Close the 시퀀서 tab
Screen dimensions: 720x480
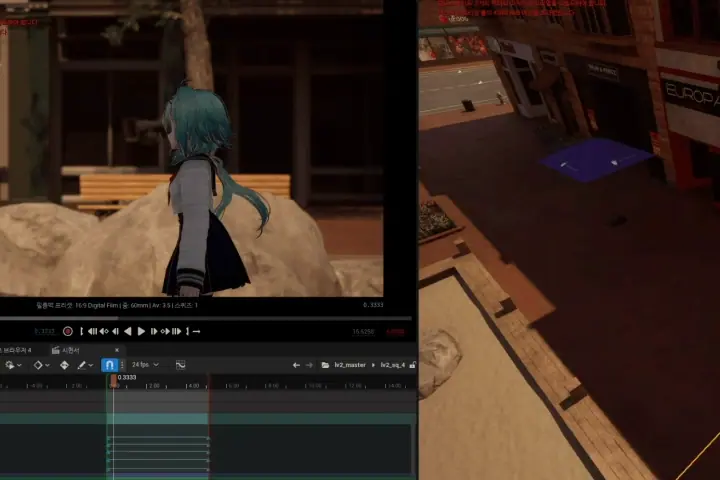click(117, 350)
